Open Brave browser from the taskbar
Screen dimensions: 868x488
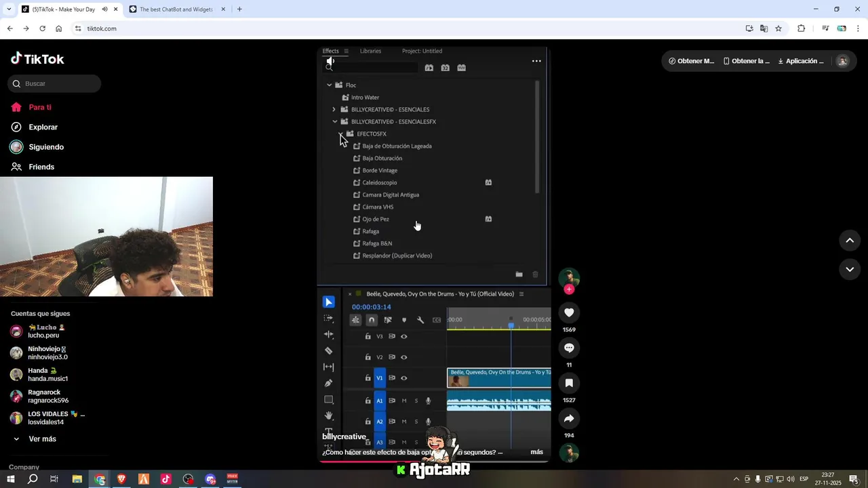(x=121, y=479)
